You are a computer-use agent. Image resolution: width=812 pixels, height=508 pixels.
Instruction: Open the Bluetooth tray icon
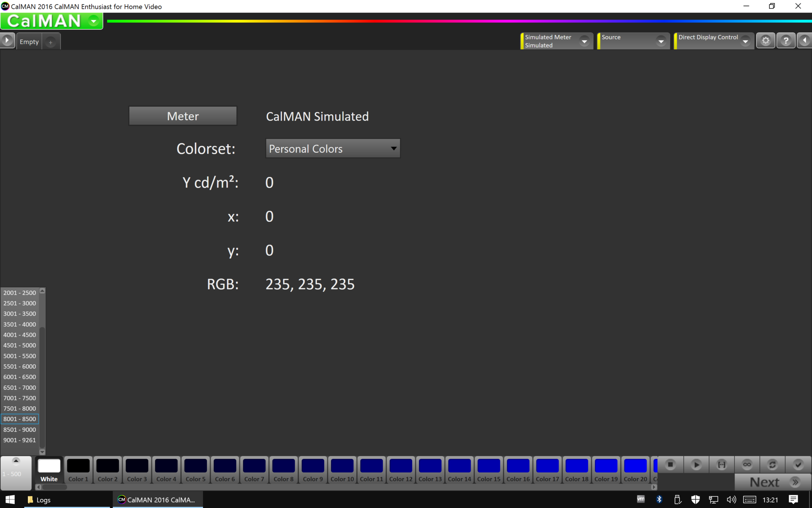tap(659, 500)
